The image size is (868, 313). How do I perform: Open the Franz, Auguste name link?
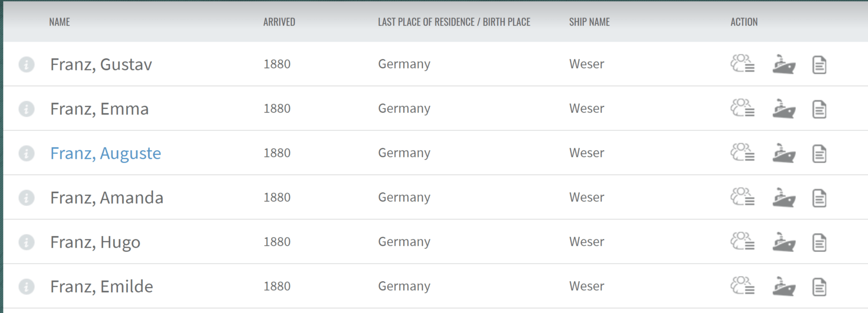click(105, 153)
